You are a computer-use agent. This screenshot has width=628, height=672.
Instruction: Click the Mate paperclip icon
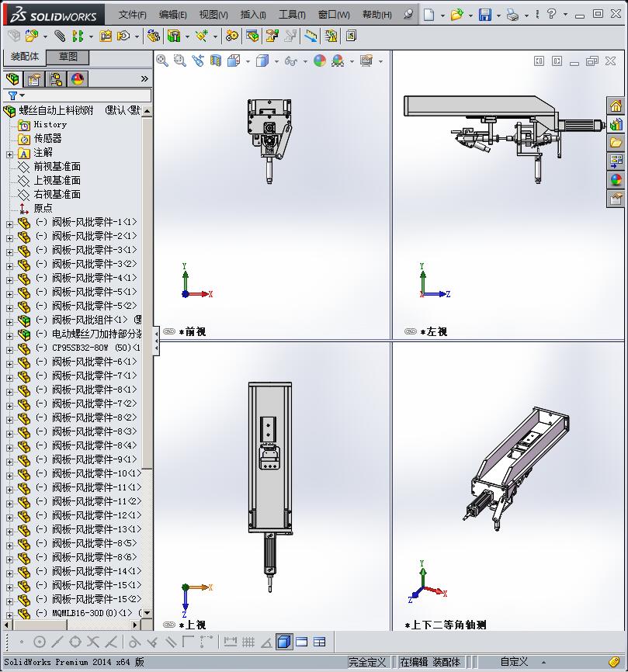[x=60, y=36]
